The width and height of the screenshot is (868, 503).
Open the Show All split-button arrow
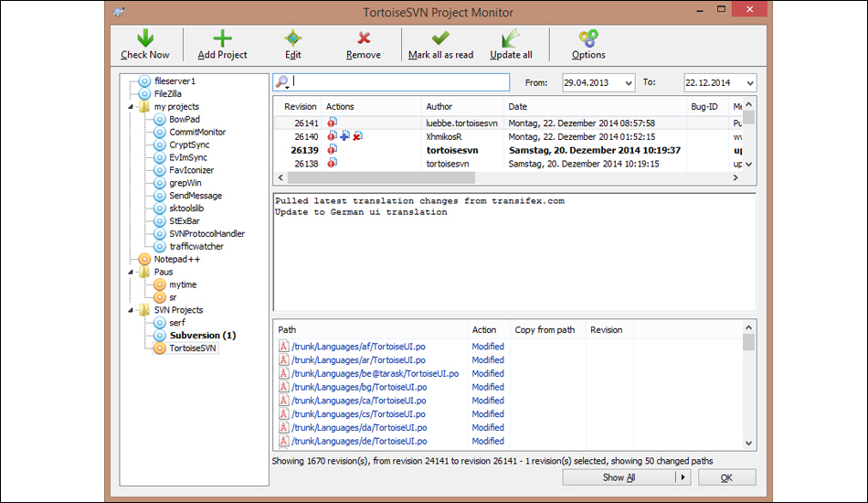683,477
